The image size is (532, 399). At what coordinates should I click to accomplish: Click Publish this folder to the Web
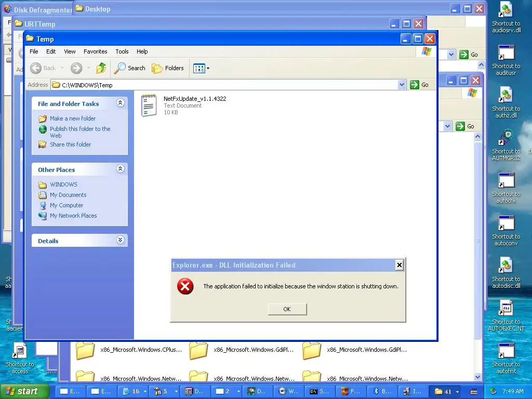80,132
